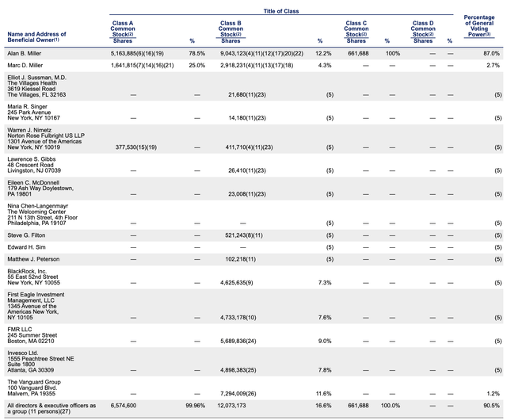Click the 7.6% First Eagle percentage
This screenshot has width=507, height=420.
[325, 318]
